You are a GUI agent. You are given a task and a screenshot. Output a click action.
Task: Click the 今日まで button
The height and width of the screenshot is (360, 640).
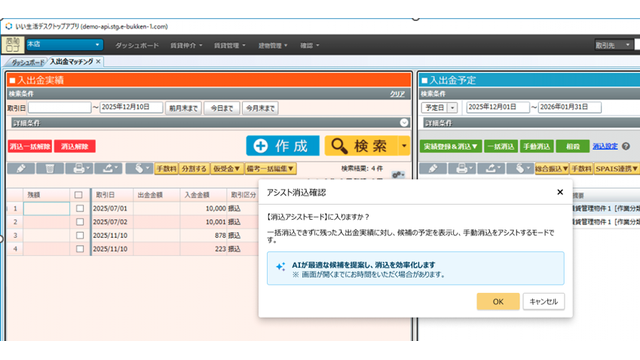tap(222, 108)
